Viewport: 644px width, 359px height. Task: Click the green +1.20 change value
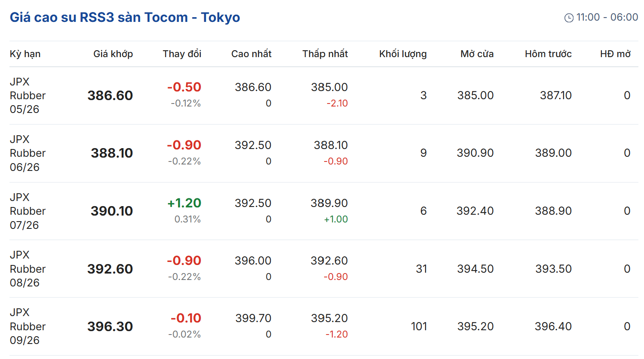[x=184, y=203]
